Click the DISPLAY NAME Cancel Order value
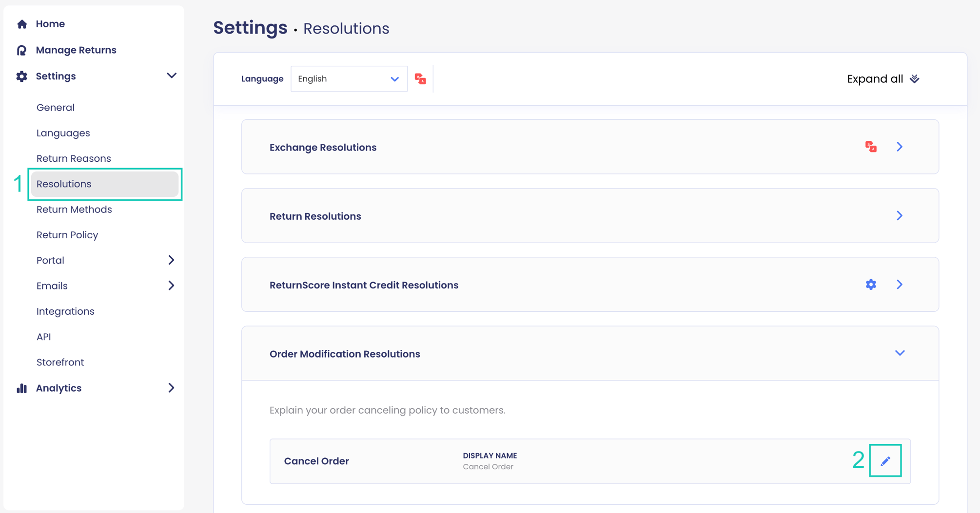 (x=488, y=467)
